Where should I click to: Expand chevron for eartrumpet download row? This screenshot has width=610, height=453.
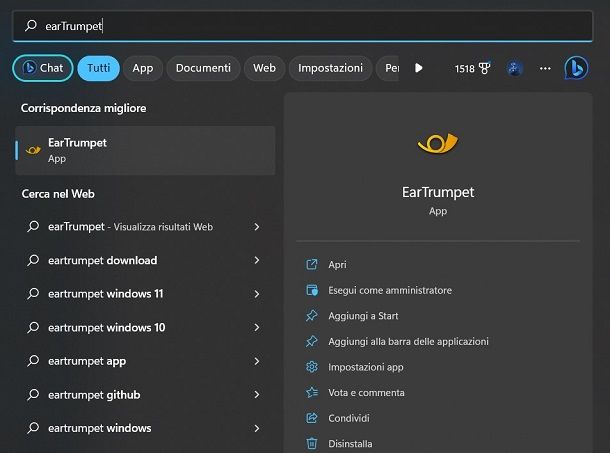coord(257,260)
